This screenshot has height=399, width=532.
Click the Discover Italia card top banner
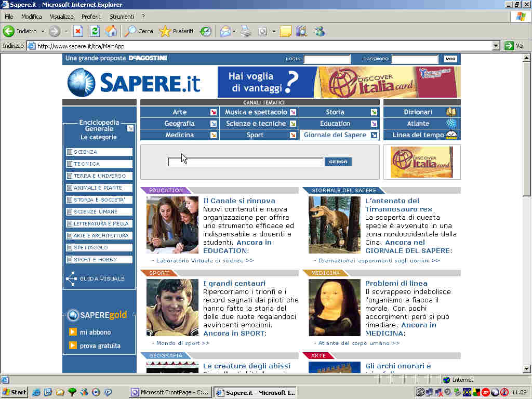[x=339, y=82]
